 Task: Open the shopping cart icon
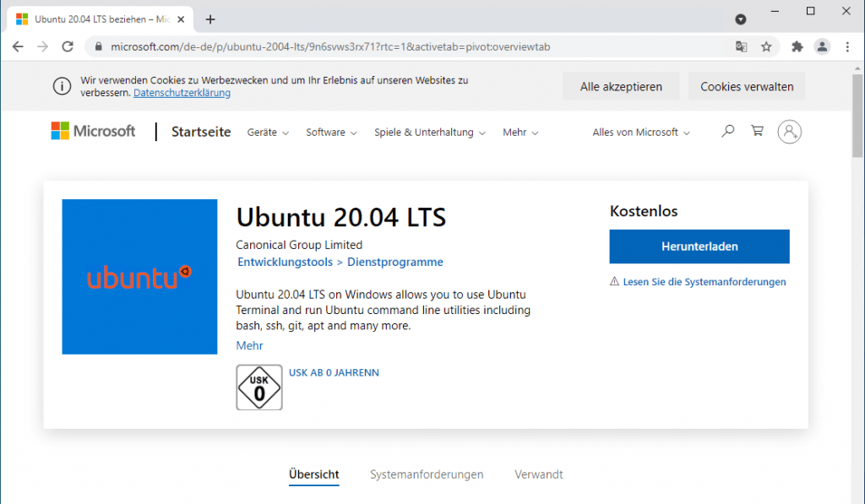(x=758, y=131)
